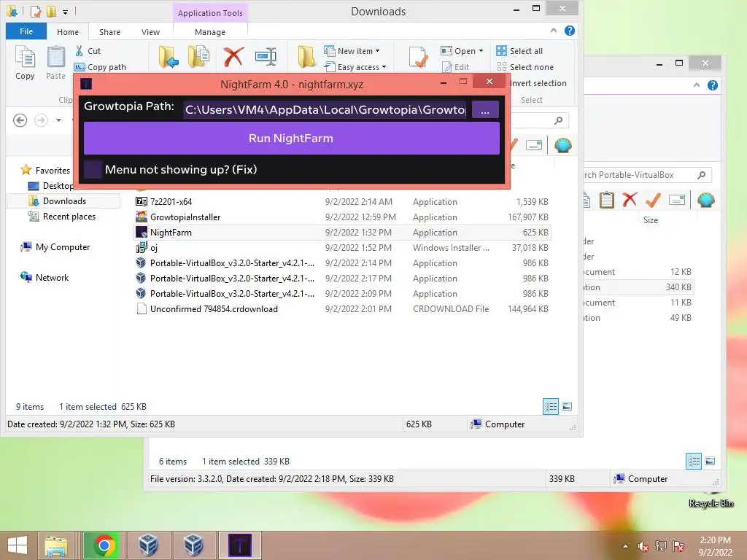Open the File tab in Downloads ribbon

(26, 31)
